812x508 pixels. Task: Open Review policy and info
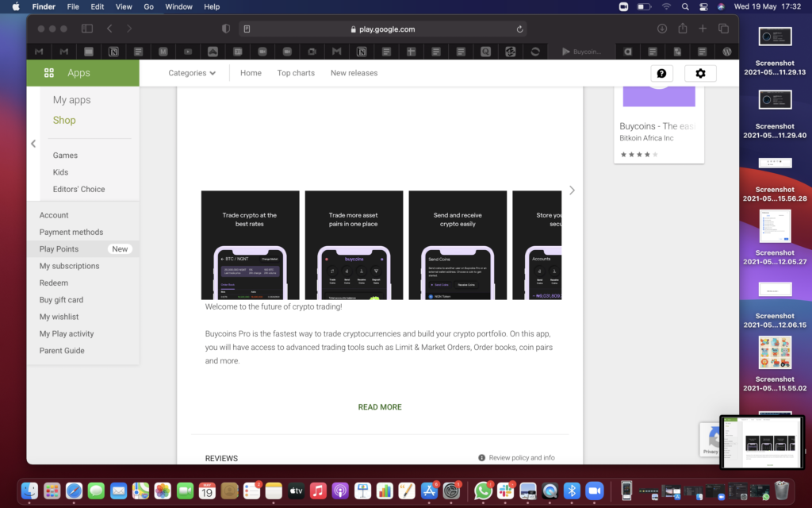point(516,458)
